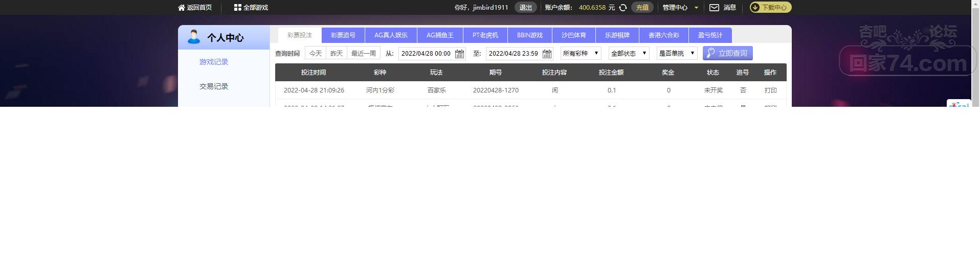Expand the 管理中心 dropdown arrow
980x280 pixels.
(x=696, y=8)
